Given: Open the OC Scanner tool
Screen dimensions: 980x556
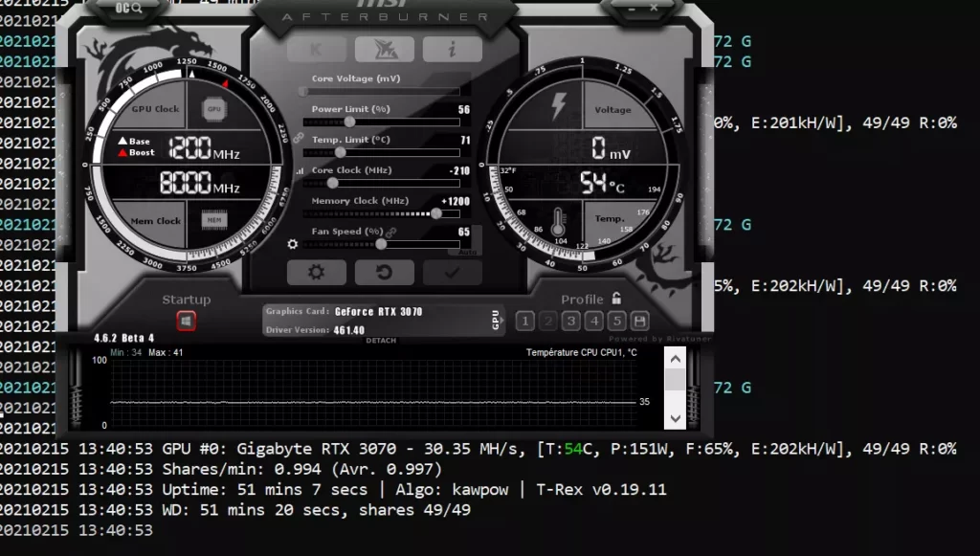Looking at the screenshot, I should pos(129,8).
